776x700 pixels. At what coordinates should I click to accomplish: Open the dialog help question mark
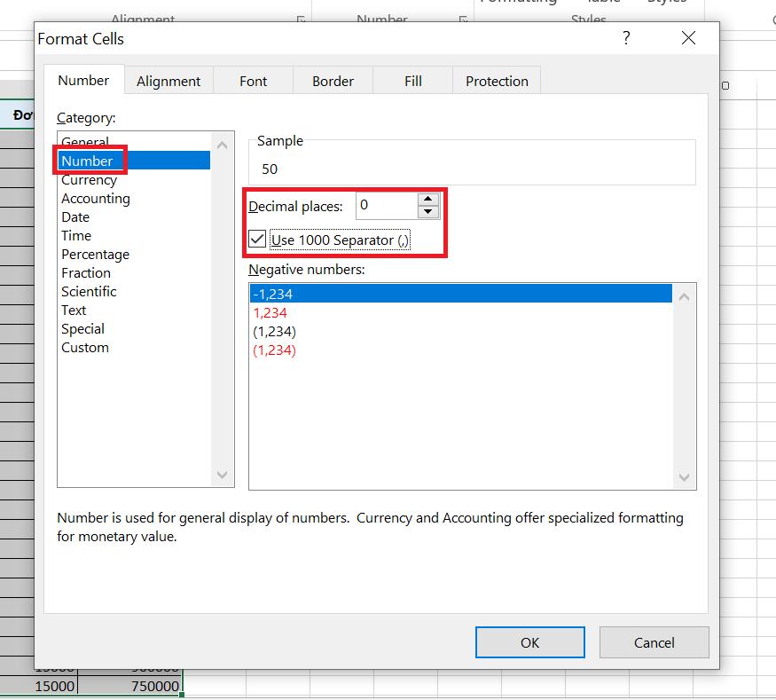626,37
